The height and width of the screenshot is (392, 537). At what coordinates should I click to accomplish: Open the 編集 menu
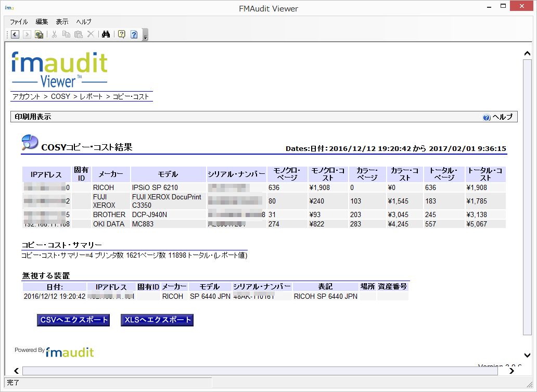click(x=42, y=21)
